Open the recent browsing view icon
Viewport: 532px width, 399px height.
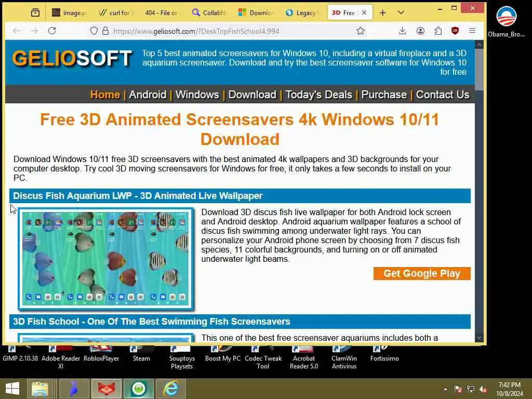pyautogui.click(x=35, y=13)
